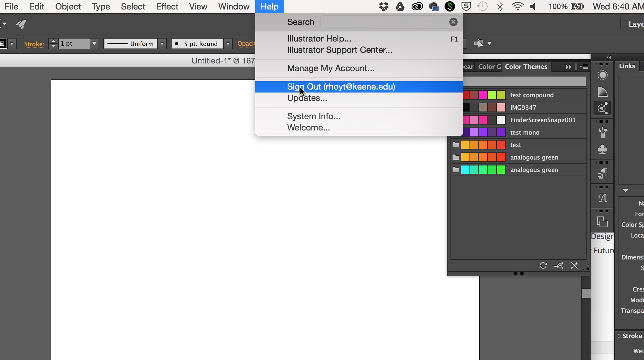Click the highlighted Color Themes dock icon
This screenshot has height=360, width=644.
[602, 108]
